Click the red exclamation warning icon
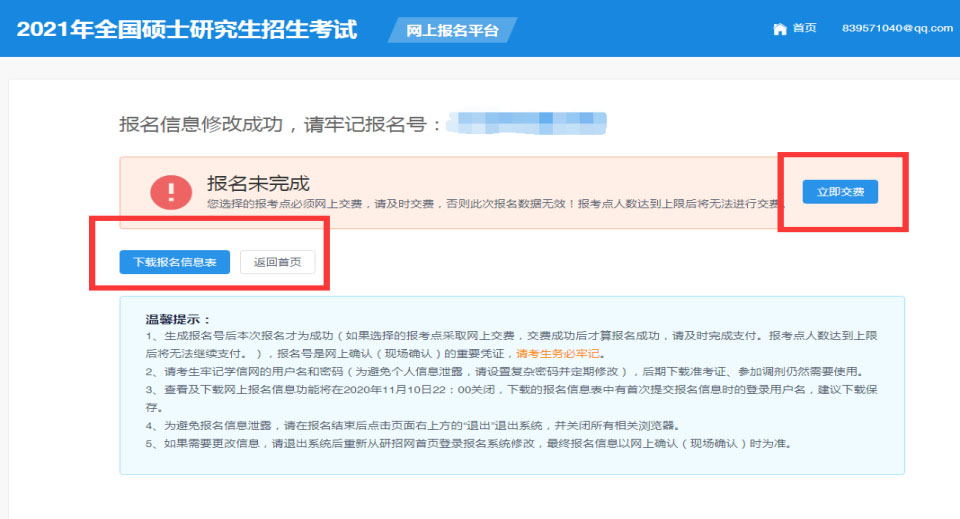Screen dimensions: 960x519 click(x=171, y=192)
